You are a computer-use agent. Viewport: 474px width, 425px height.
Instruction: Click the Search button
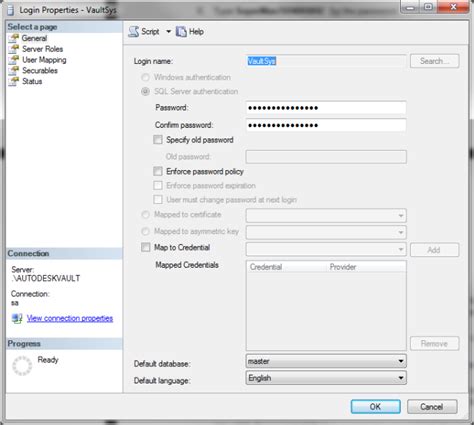click(x=435, y=61)
